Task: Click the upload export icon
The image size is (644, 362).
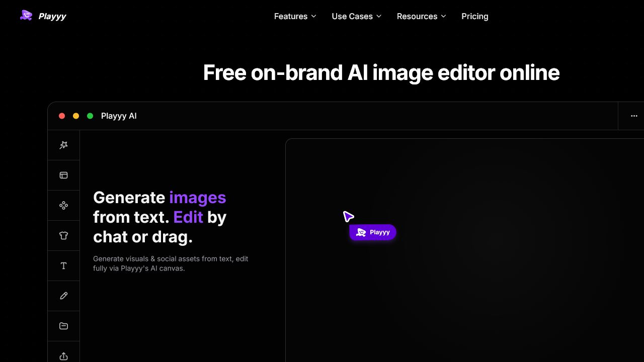Action: point(63,356)
